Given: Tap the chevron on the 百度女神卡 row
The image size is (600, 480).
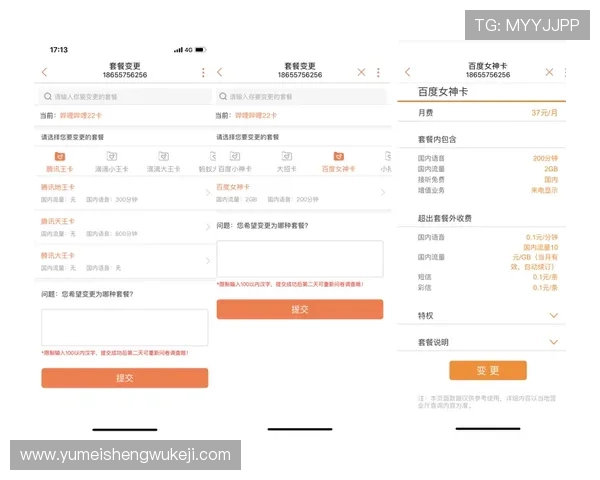Looking at the screenshot, I should pos(383,193).
